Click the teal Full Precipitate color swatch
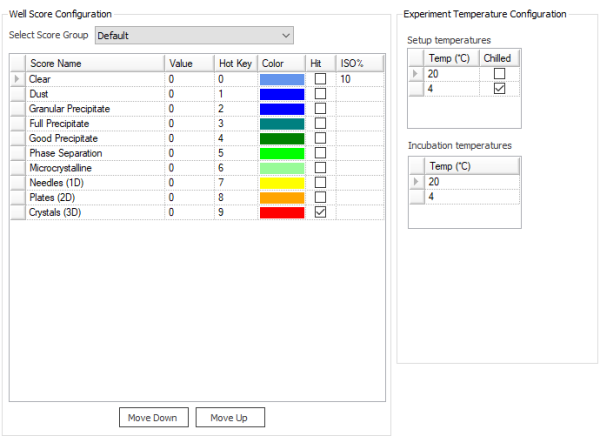This screenshot has height=436, width=600. [281, 124]
